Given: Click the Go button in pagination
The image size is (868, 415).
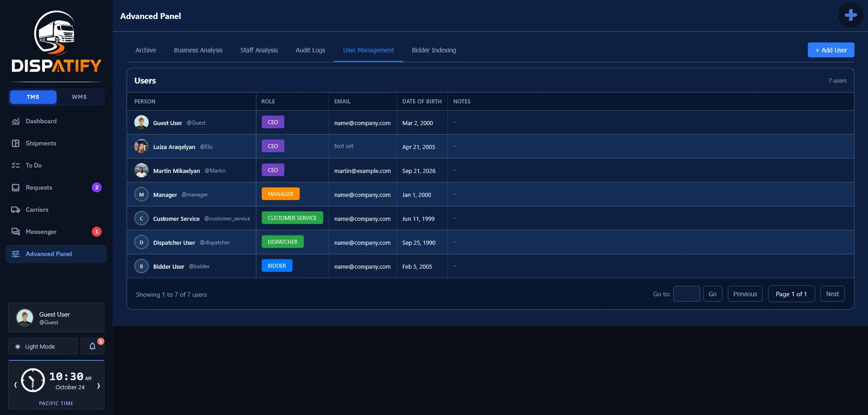Looking at the screenshot, I should pos(712,294).
